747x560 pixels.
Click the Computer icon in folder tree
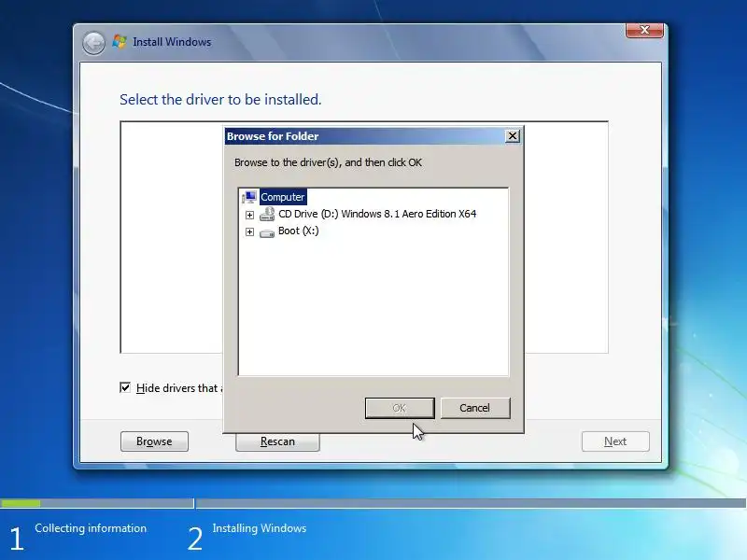click(249, 197)
